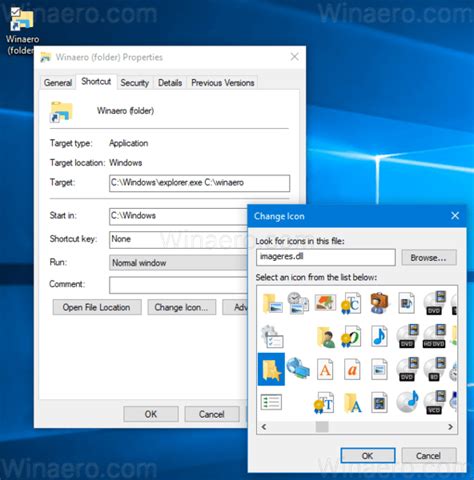Select the audio CD music note icon
Viewport: 474px width, 480px height.
[x=407, y=401]
